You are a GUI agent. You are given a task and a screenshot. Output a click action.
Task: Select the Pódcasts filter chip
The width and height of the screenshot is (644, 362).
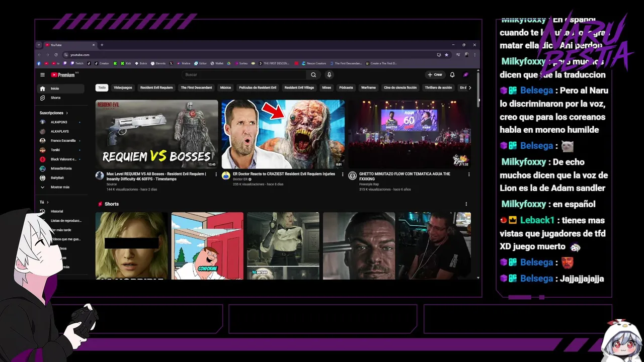(x=346, y=87)
